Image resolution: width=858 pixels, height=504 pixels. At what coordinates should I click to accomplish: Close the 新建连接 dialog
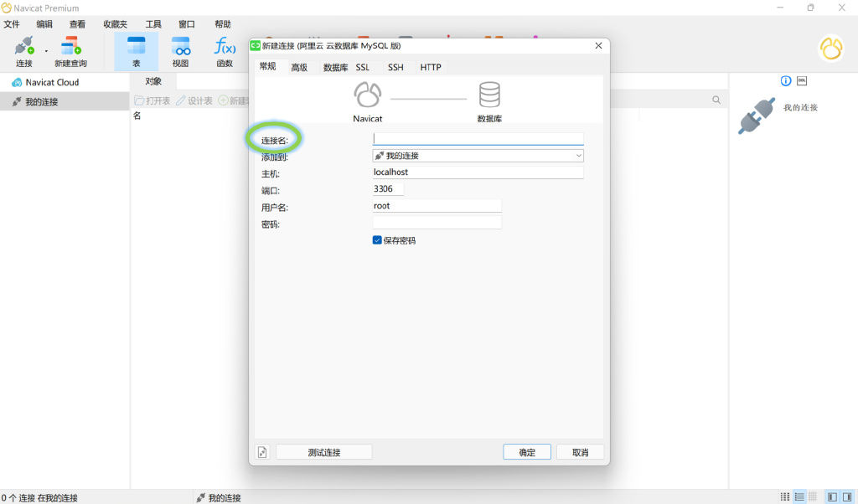(598, 45)
